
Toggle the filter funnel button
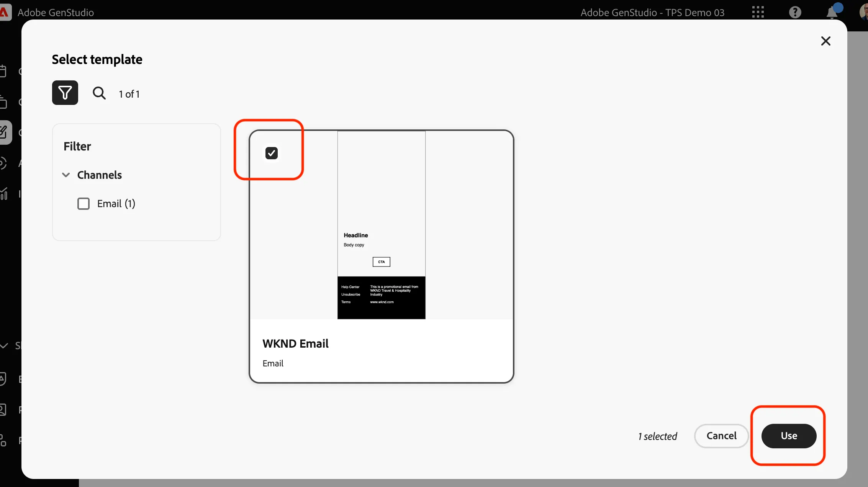(x=65, y=93)
